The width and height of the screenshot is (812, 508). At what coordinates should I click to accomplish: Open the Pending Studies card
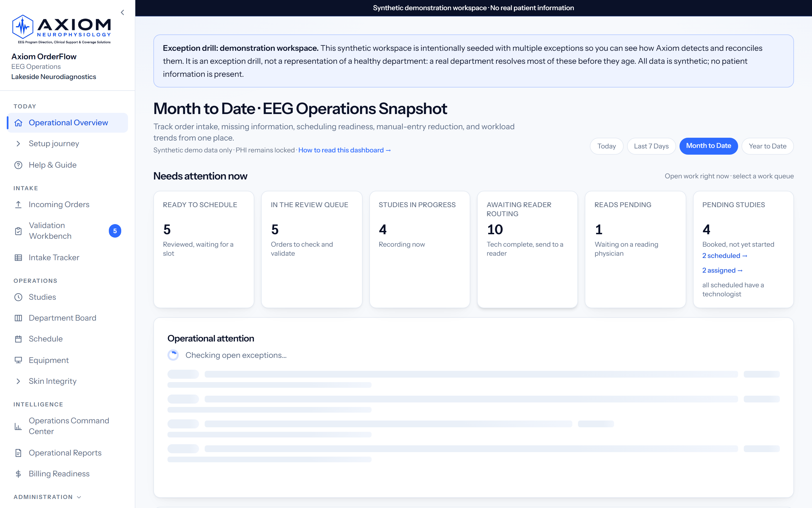pyautogui.click(x=743, y=249)
